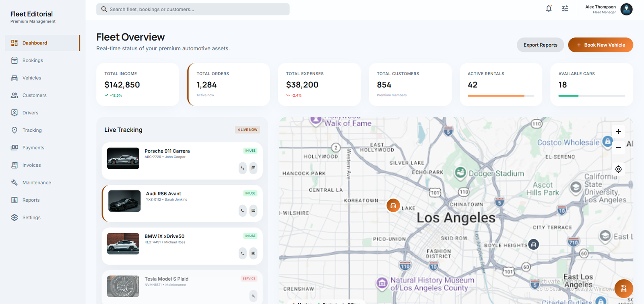Open Tracking in the sidebar
The width and height of the screenshot is (644, 304).
(42, 130)
